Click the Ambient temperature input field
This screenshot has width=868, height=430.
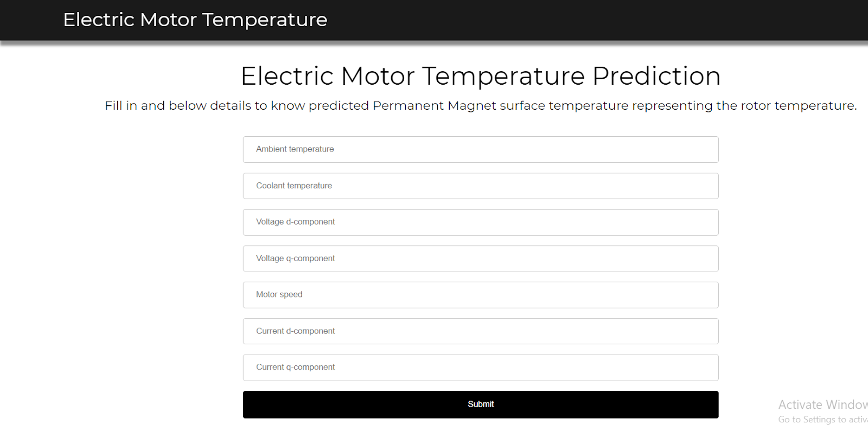pos(481,149)
